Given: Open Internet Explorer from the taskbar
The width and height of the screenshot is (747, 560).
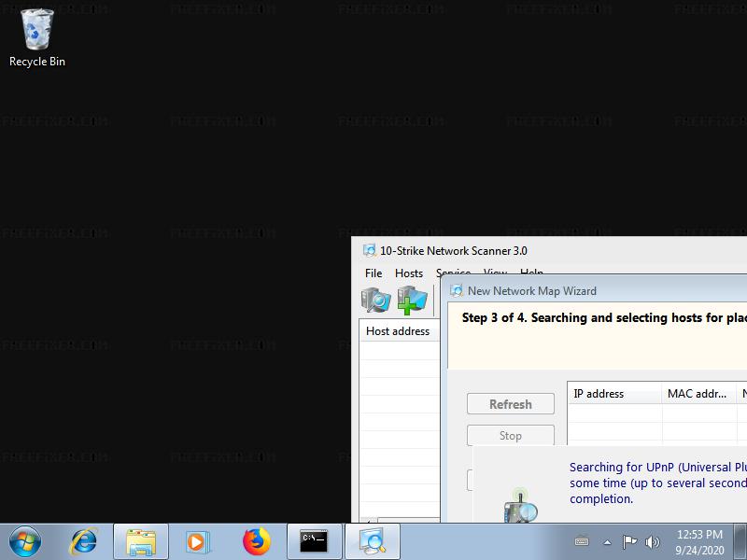Looking at the screenshot, I should click(84, 541).
